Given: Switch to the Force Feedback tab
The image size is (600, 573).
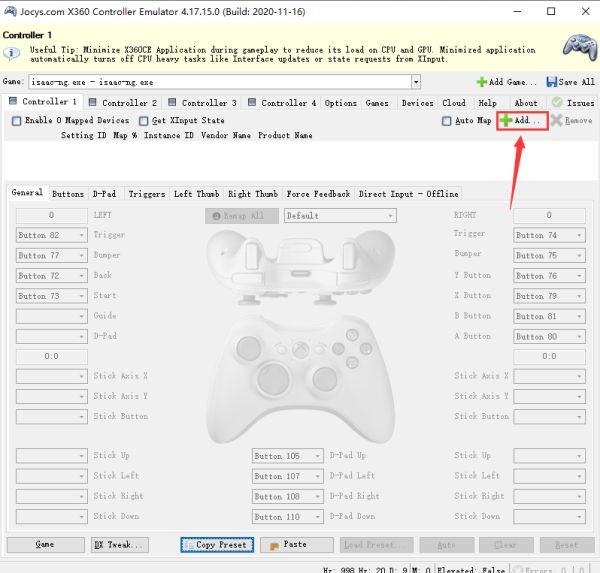Looking at the screenshot, I should [x=317, y=194].
